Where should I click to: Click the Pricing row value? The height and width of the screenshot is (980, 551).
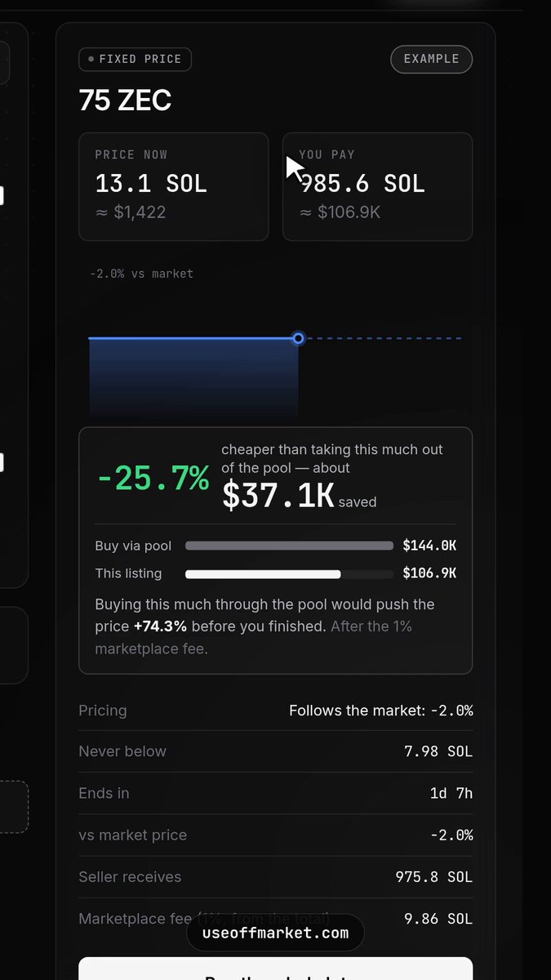(381, 710)
